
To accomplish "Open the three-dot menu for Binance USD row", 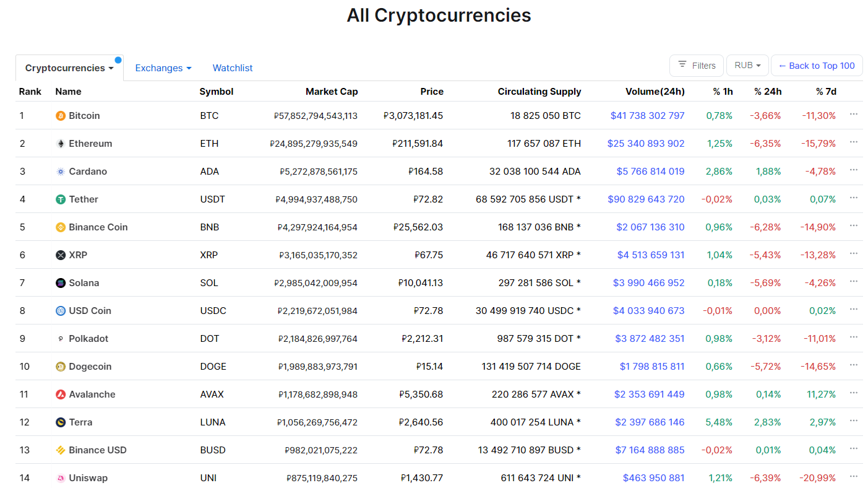I will tap(854, 449).
